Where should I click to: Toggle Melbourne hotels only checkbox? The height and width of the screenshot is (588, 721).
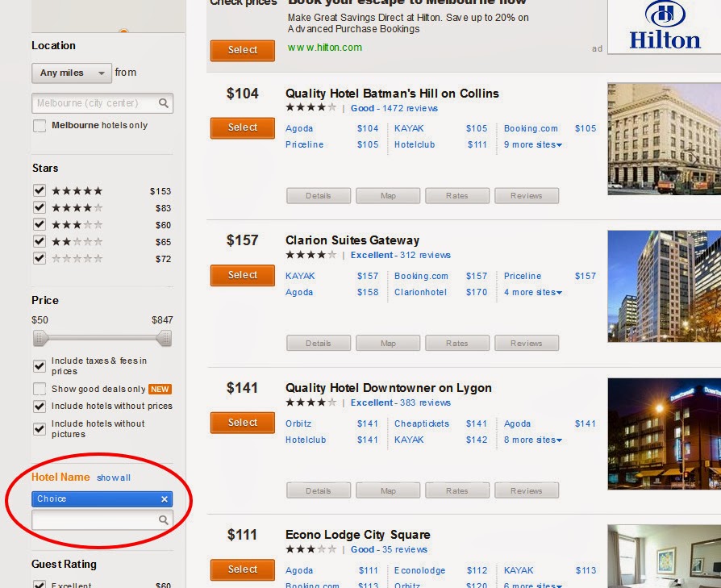[40, 126]
